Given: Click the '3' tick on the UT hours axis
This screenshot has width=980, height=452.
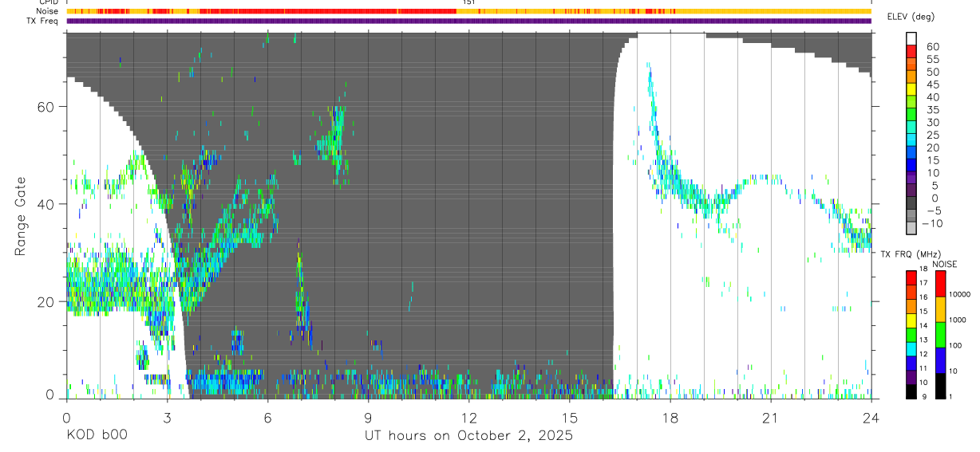Looking at the screenshot, I should click(x=167, y=418).
